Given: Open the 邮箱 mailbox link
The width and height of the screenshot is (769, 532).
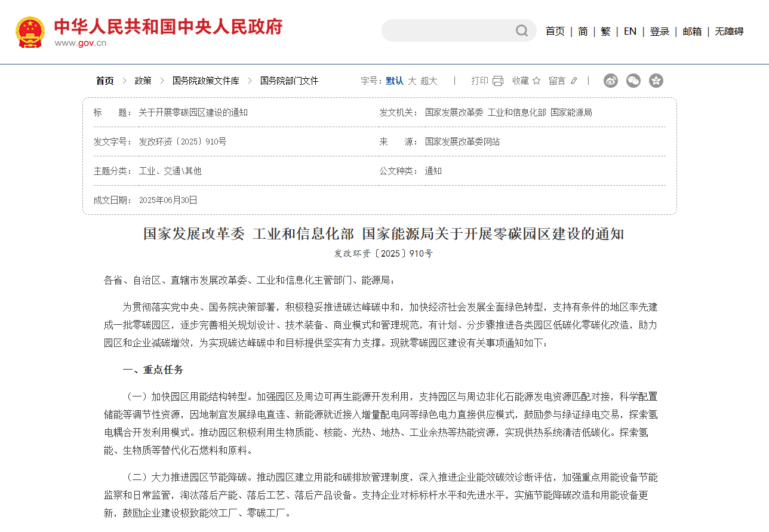Looking at the screenshot, I should [692, 32].
